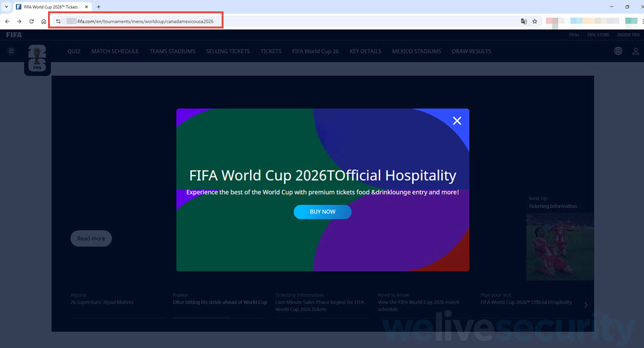The width and height of the screenshot is (644, 348).
Task: Open Last-Minute Sales Phase story
Action: [319, 306]
